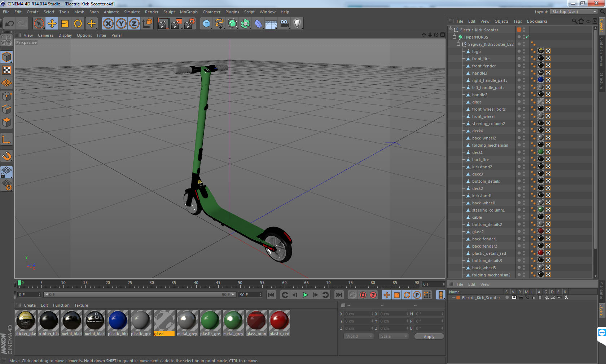Click Make Editable icon in left palette

(x=6, y=40)
